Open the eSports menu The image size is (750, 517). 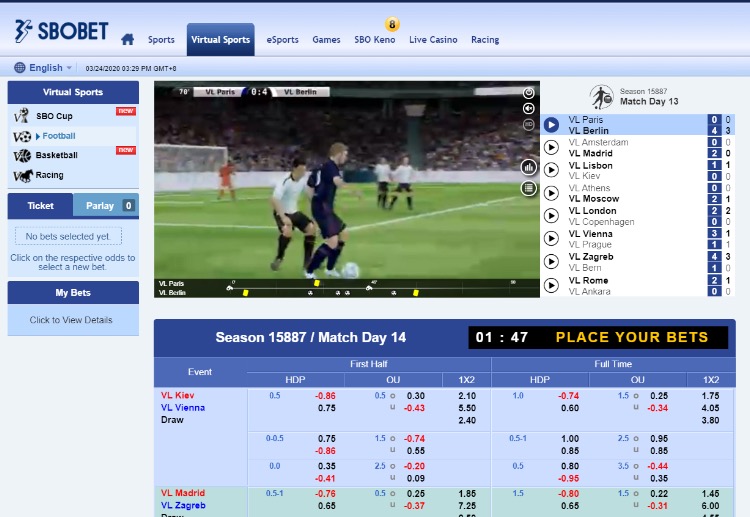[x=282, y=40]
